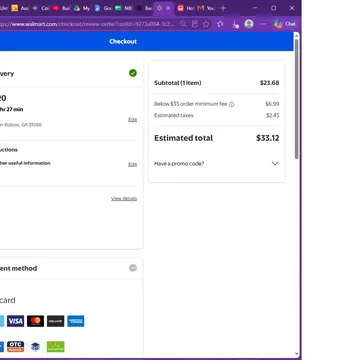Click the page vertical scrollbar thumb
Viewport: 360px width, 360px height.
[296, 98]
